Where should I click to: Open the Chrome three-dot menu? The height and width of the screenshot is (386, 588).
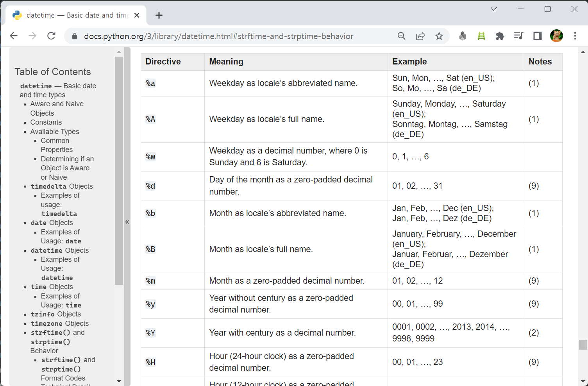575,36
